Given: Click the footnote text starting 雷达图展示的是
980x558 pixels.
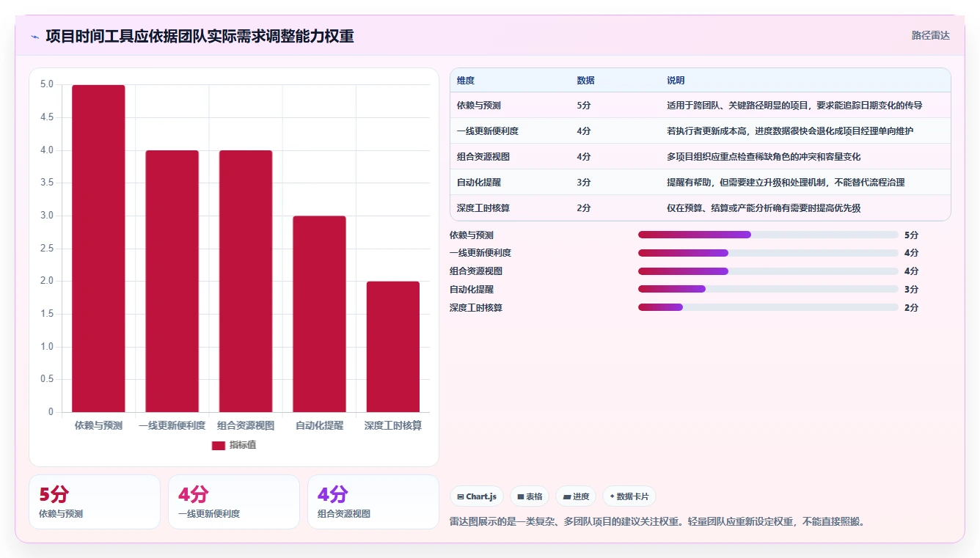Looking at the screenshot, I should (x=658, y=522).
